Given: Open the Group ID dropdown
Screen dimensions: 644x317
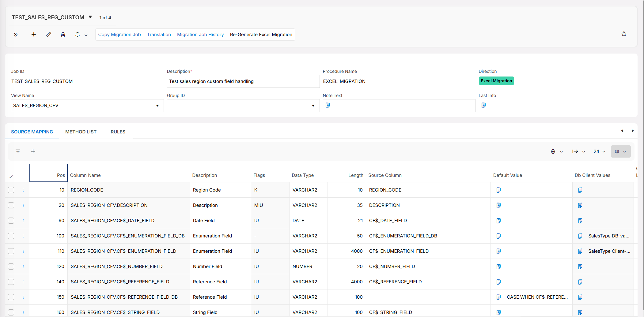Looking at the screenshot, I should pos(313,106).
